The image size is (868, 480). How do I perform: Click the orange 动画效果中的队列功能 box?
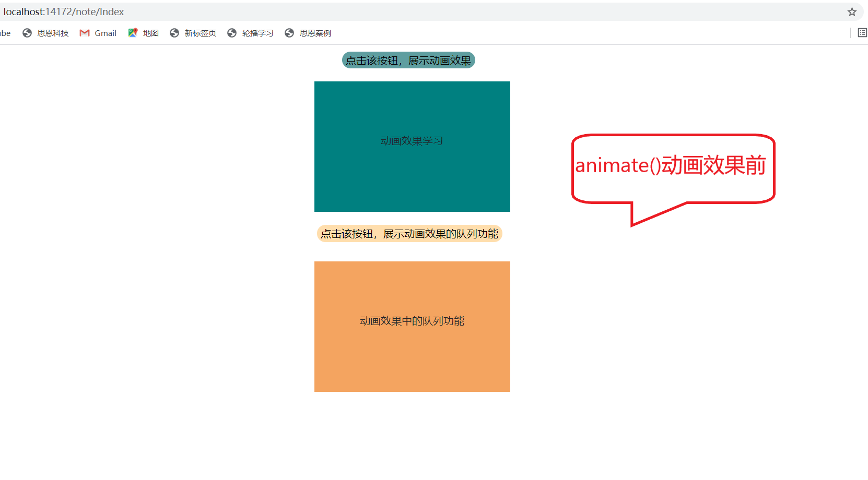pos(412,326)
